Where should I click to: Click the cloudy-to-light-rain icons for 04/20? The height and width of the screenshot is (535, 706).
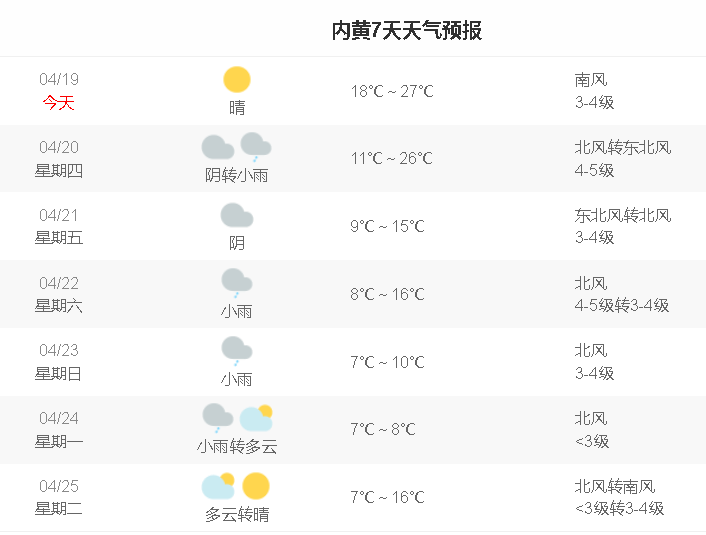tap(236, 148)
